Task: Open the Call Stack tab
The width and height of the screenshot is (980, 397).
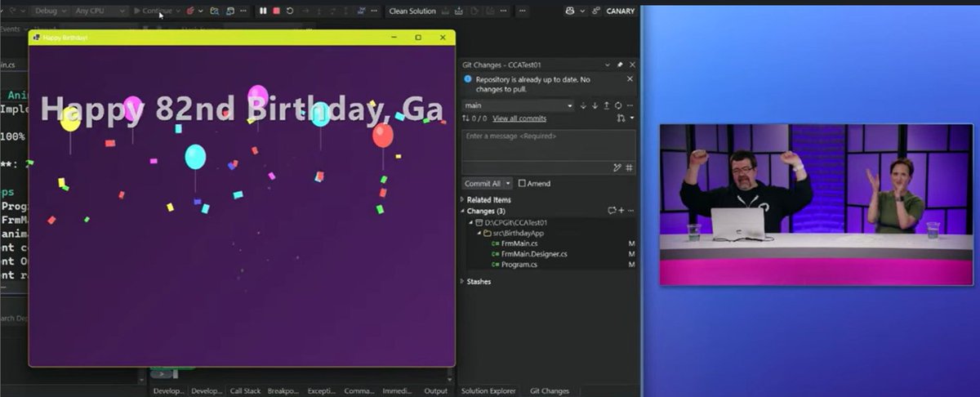Action: (245, 390)
